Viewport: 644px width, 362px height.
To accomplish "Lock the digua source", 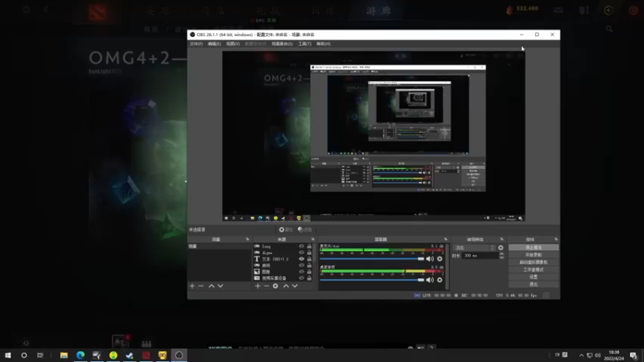I will point(309,253).
